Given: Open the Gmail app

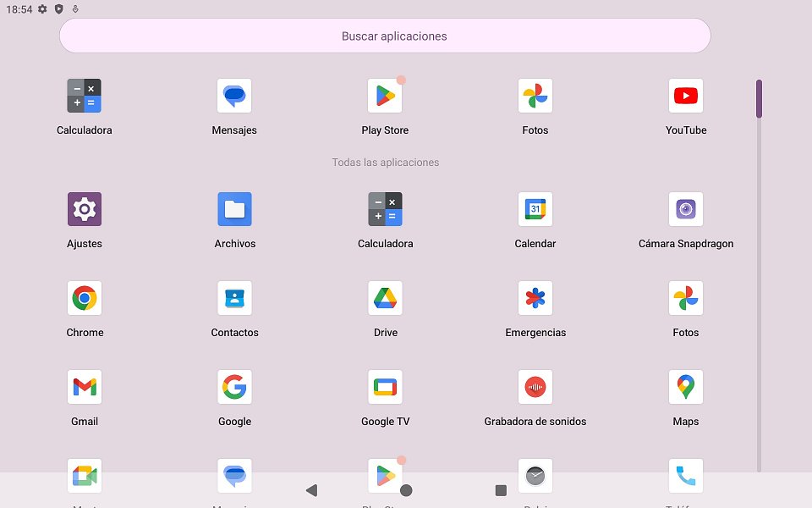Looking at the screenshot, I should click(85, 387).
